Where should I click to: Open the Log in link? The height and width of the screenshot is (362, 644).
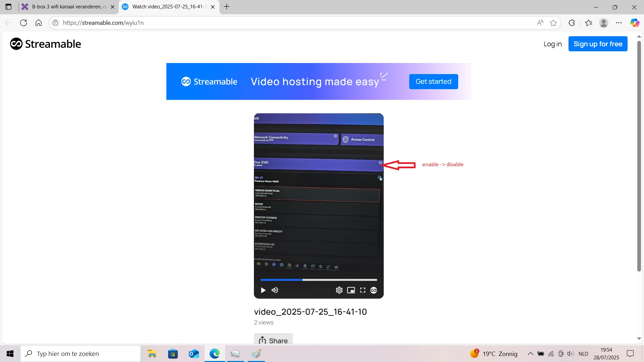click(552, 44)
